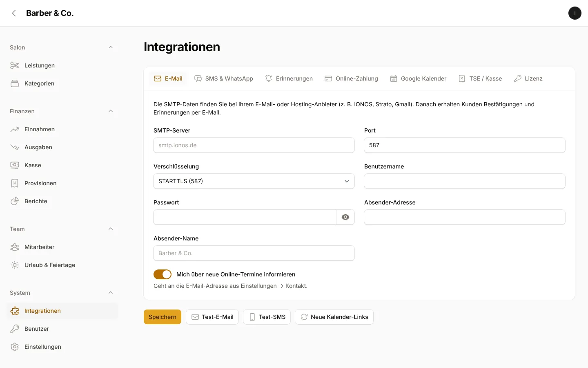Generate Neue Kalender-Links
This screenshot has width=588, height=368.
[x=334, y=317]
